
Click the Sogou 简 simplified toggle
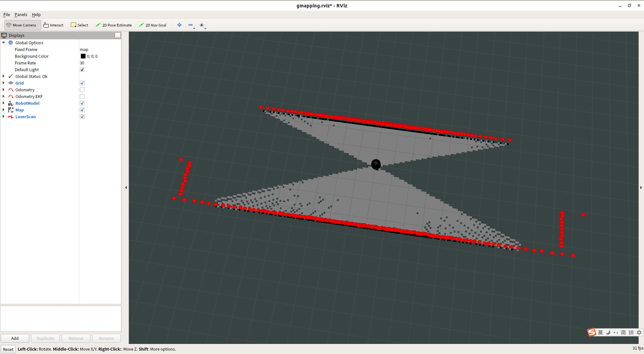coord(623,333)
